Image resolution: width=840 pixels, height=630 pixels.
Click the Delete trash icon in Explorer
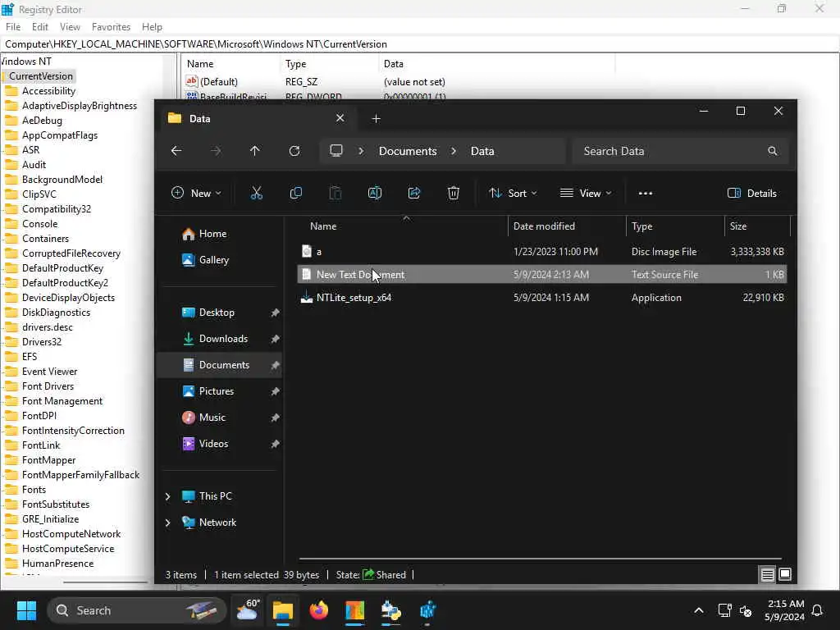[453, 194]
